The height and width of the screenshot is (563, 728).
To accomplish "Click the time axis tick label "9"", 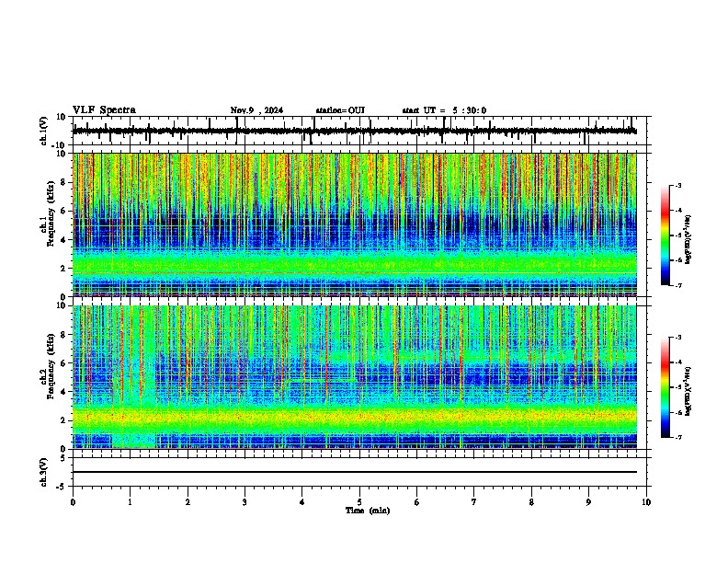I will [x=588, y=502].
